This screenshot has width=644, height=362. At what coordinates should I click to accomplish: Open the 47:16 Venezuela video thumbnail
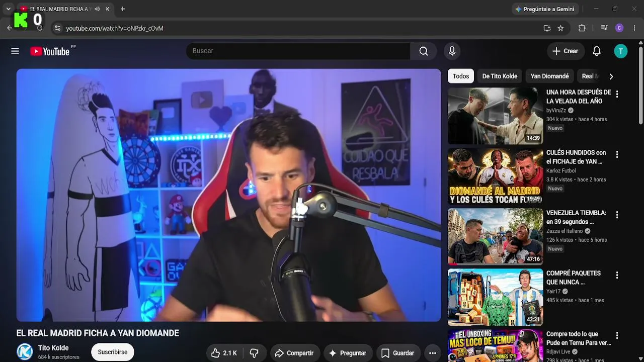[496, 237]
